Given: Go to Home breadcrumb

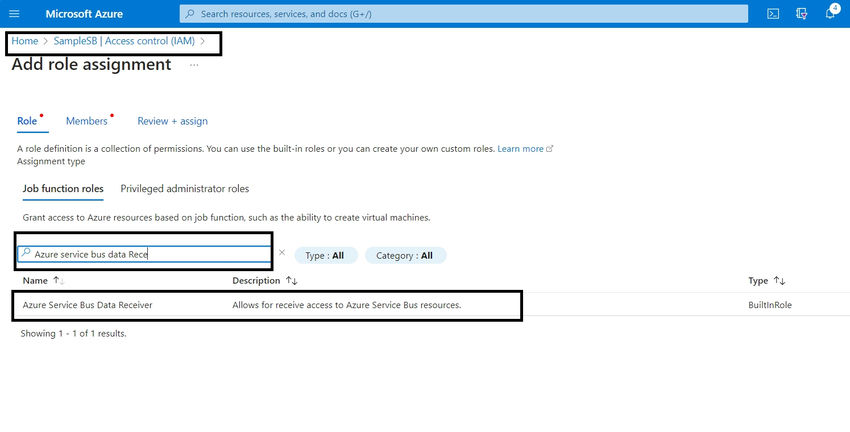Looking at the screenshot, I should pyautogui.click(x=25, y=41).
